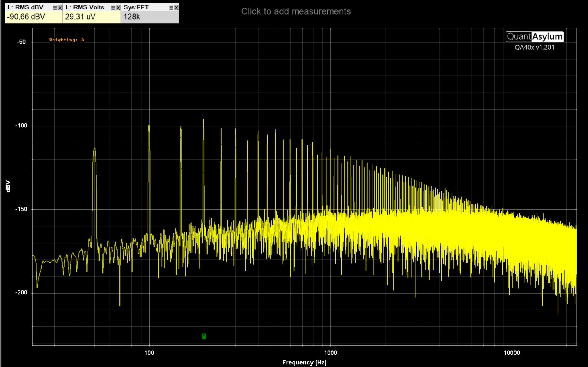The image size is (588, 367).
Task: Click the 10000 x-axis tick label
Action: tap(512, 353)
